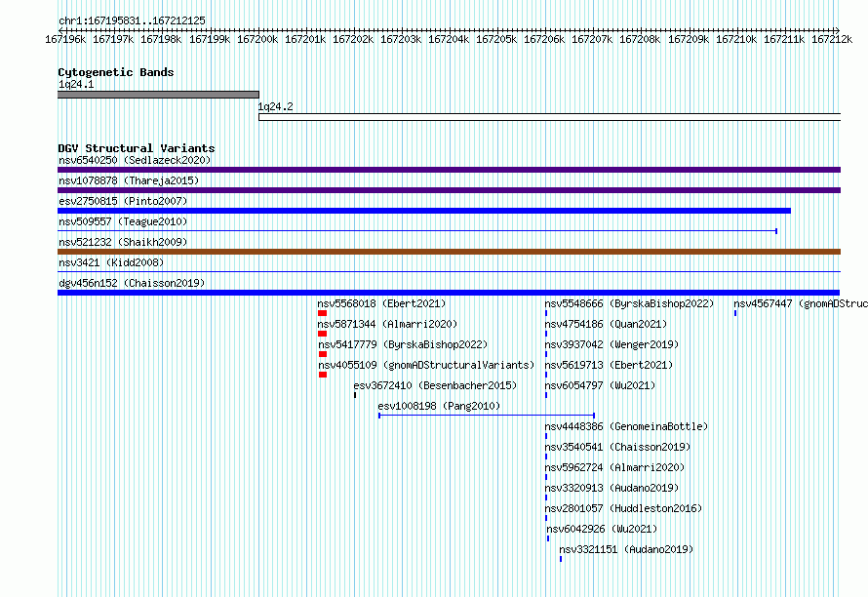Open nsv6054797 (Wu2021) label
Image resolution: width=868 pixels, height=597 pixels.
pyautogui.click(x=600, y=385)
